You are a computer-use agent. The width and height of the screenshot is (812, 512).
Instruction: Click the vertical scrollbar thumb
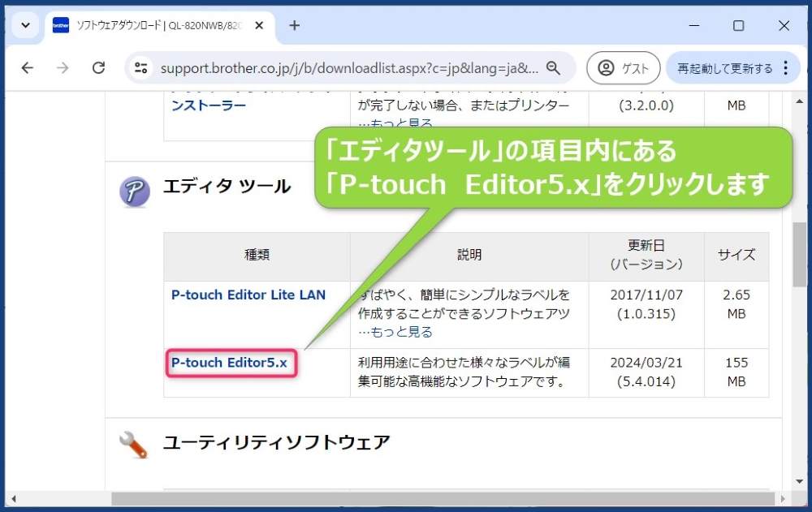click(x=800, y=254)
